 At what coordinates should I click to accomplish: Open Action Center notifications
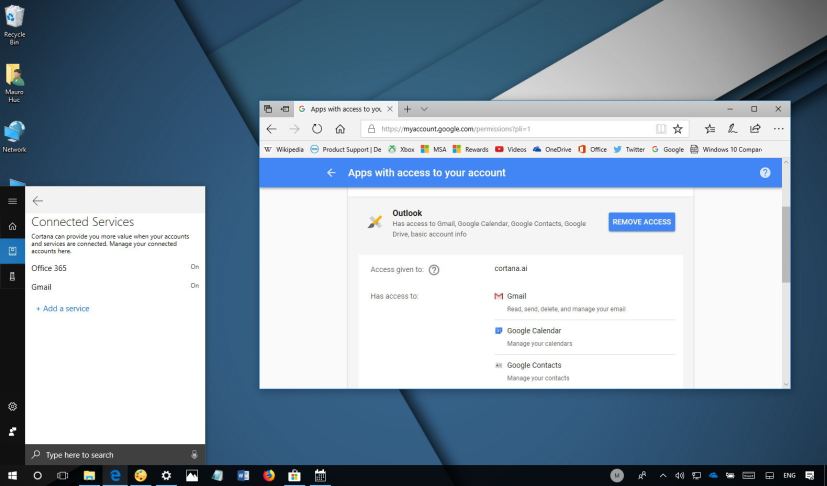(810, 475)
